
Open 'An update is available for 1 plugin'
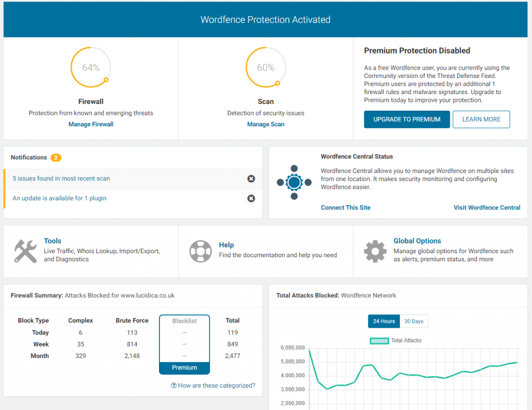click(59, 198)
